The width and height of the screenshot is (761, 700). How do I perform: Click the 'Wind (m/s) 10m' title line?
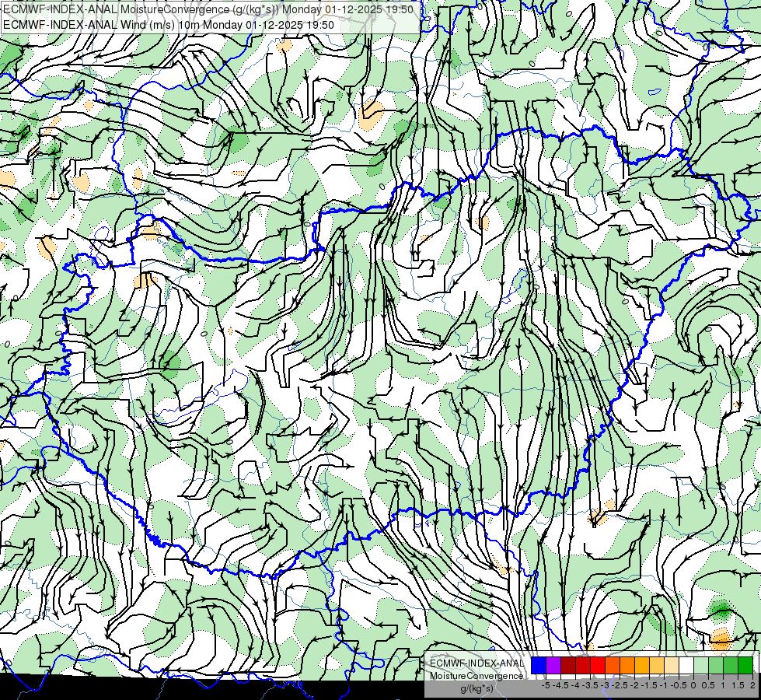pos(168,25)
